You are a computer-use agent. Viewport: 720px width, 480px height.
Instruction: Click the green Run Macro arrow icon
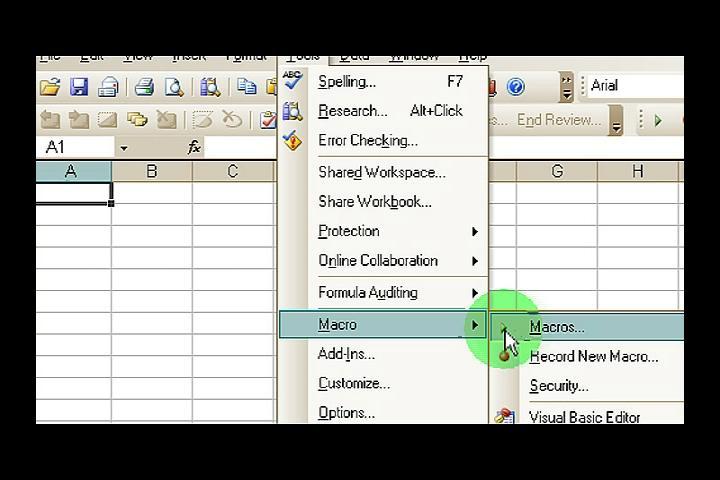click(658, 120)
